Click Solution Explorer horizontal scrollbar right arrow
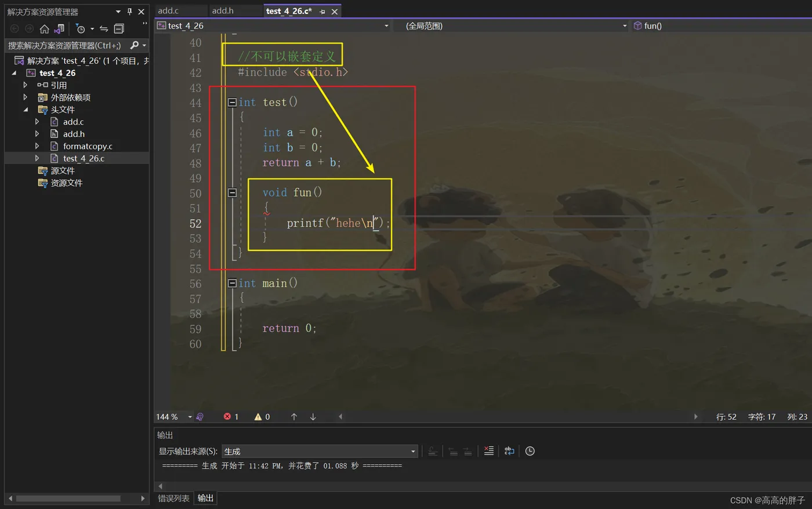The width and height of the screenshot is (812, 509). point(143,498)
